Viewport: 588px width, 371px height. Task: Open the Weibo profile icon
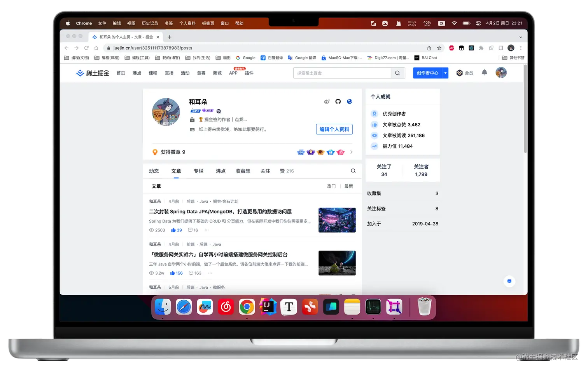pos(327,102)
